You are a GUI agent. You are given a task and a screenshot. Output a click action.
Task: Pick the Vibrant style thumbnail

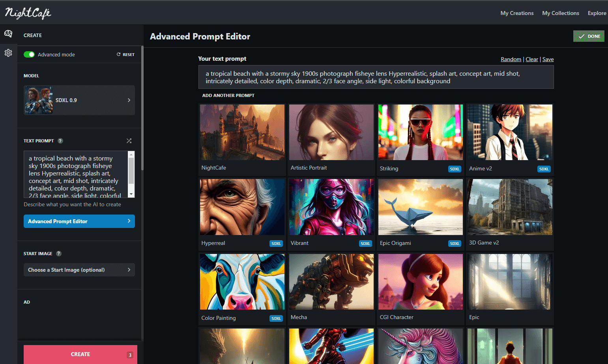click(331, 207)
